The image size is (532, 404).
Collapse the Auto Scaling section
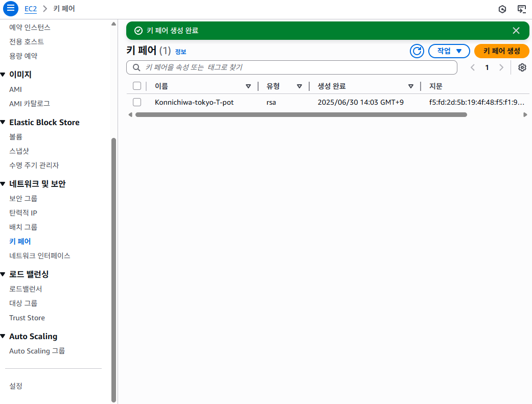3,336
